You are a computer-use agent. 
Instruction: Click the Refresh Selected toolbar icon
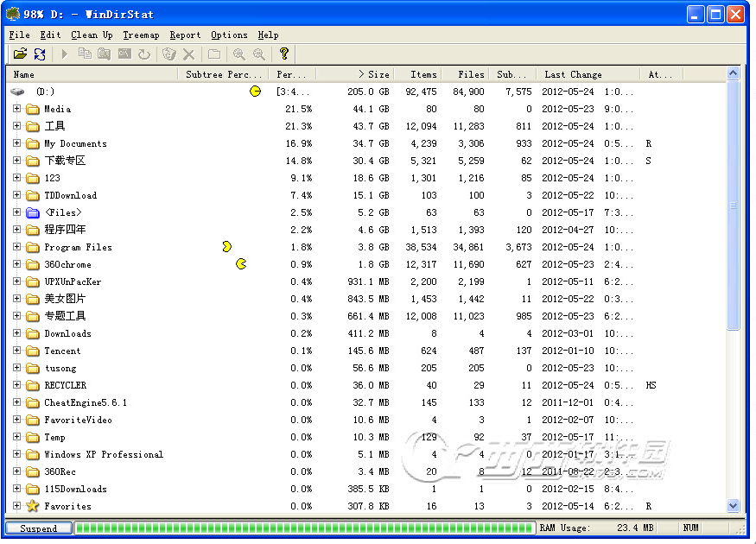tap(144, 54)
